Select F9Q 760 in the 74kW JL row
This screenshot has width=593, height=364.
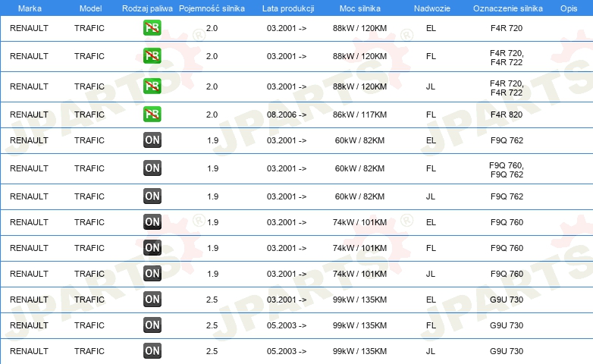[x=507, y=274]
